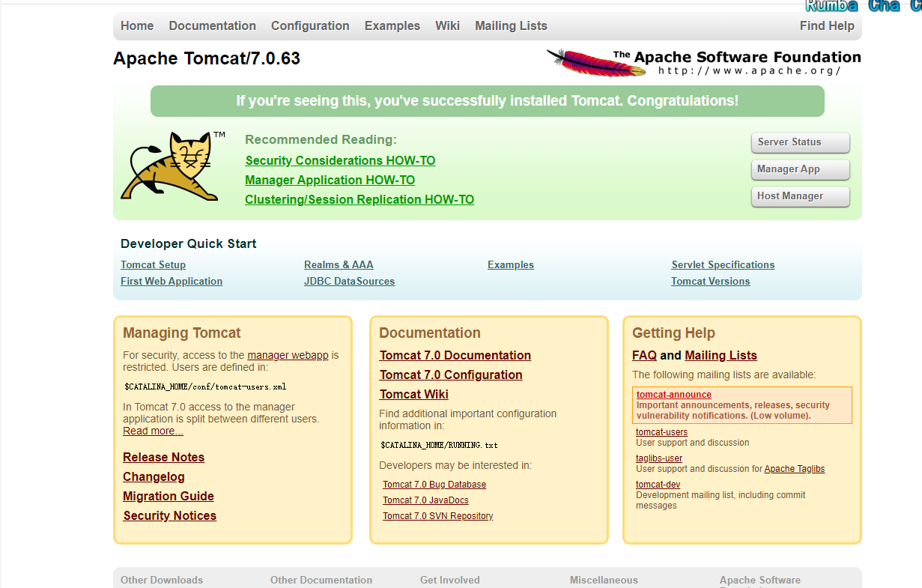Open Wiki in the top nav

(x=448, y=25)
